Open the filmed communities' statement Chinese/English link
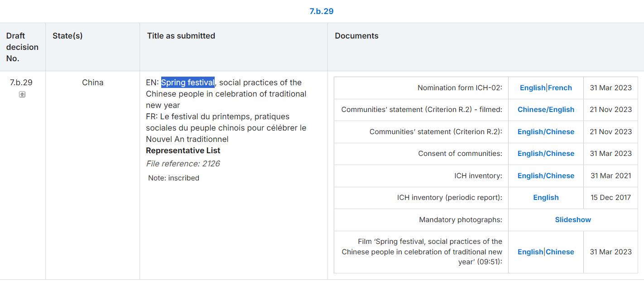The width and height of the screenshot is (644, 282). coord(546,110)
